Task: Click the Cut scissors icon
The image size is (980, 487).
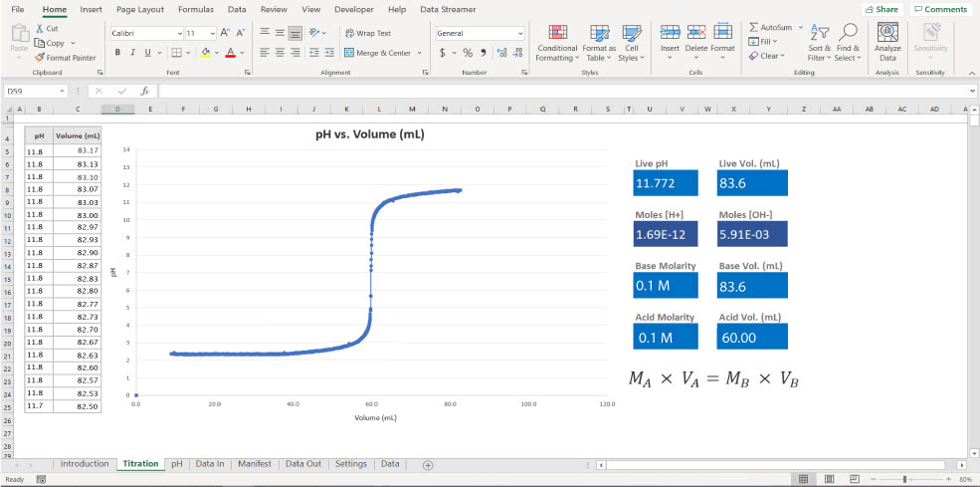Action: [x=40, y=29]
